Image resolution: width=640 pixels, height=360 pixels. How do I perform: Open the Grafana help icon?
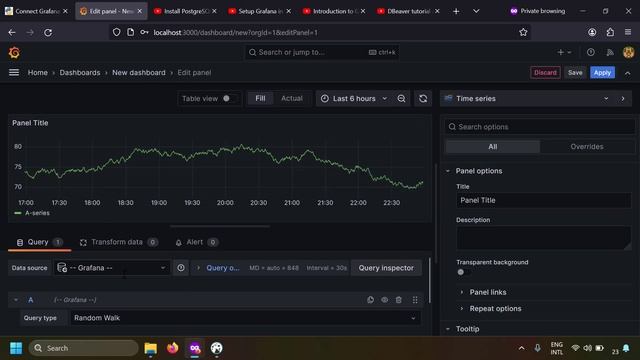[x=591, y=52]
